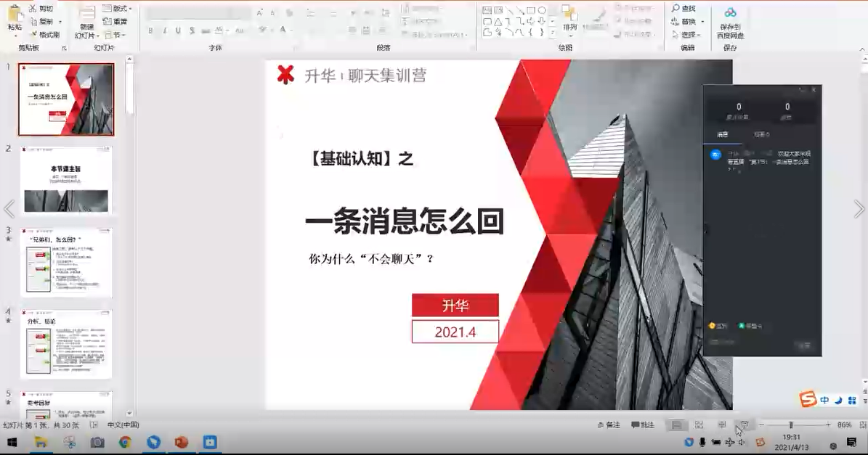Expand the Section (节) dropdown

click(x=116, y=35)
